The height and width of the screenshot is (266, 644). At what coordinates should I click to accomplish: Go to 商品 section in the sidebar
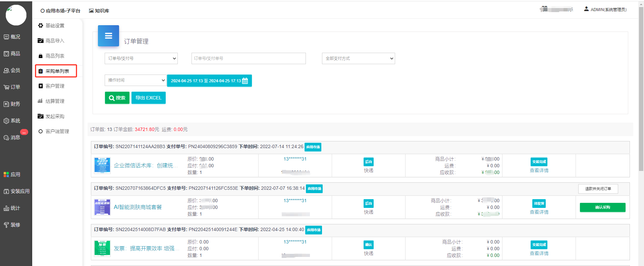[12, 54]
